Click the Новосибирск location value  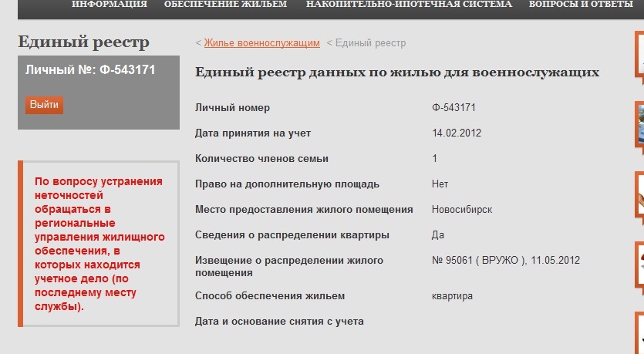[x=461, y=209]
